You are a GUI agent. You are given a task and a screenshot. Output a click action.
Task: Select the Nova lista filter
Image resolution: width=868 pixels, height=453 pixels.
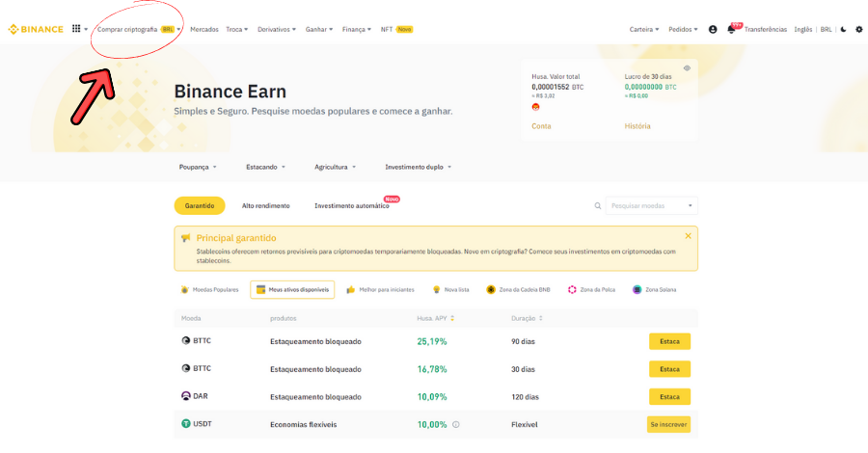coord(450,290)
